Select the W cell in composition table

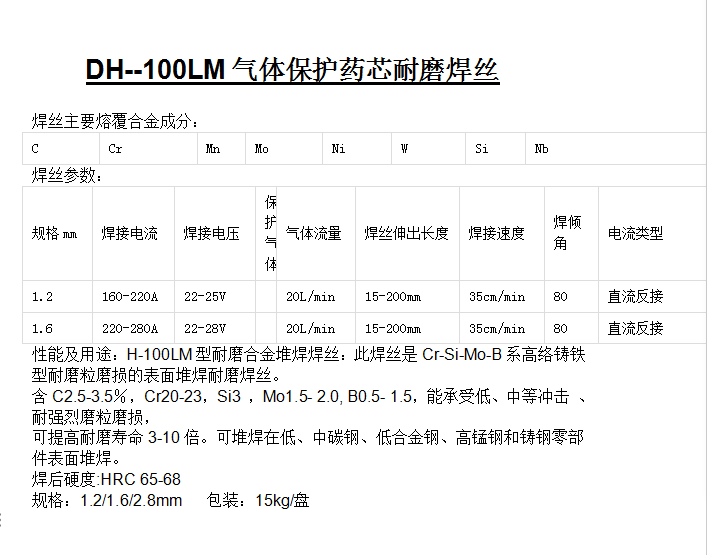pyautogui.click(x=428, y=149)
